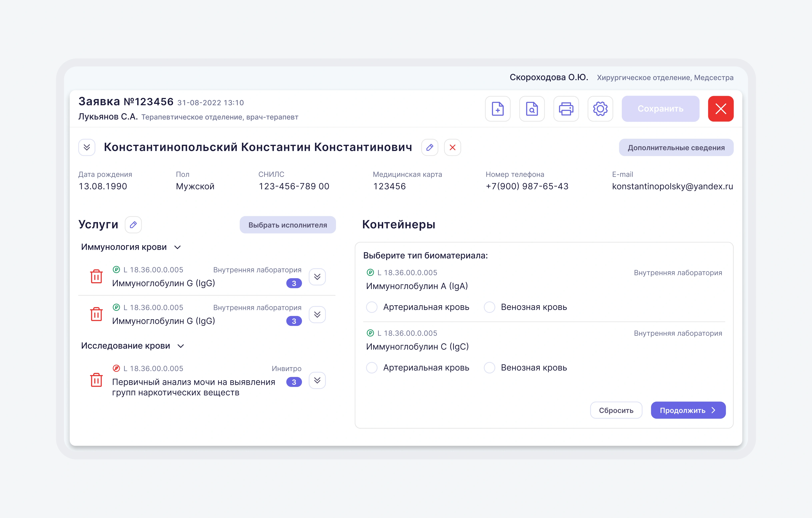Edit patient name with pencil icon
The image size is (812, 518).
(430, 148)
